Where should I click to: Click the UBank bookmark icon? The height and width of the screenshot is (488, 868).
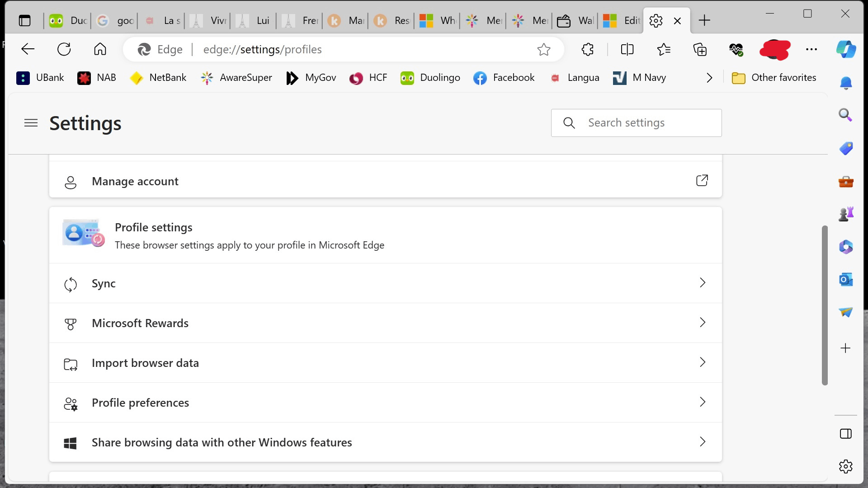[x=22, y=77]
